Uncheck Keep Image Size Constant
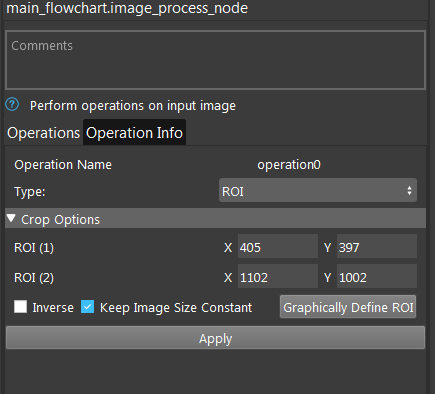Screen dimensions: 435x394 point(87,307)
